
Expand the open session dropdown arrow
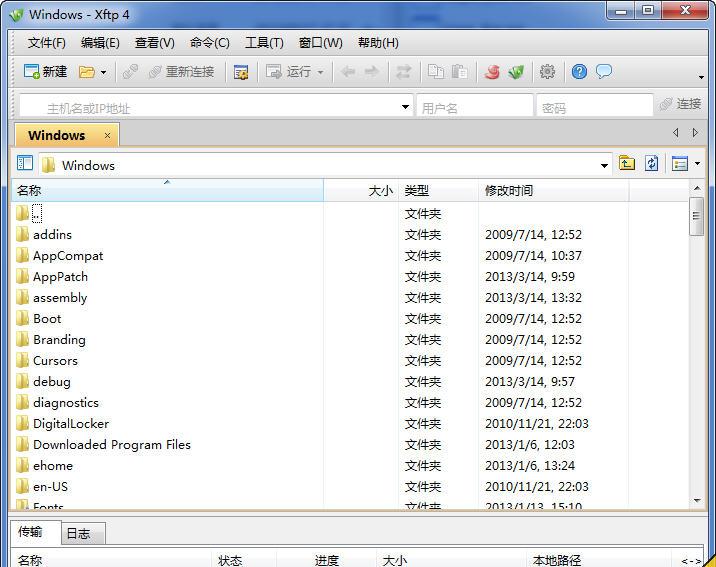tap(104, 72)
